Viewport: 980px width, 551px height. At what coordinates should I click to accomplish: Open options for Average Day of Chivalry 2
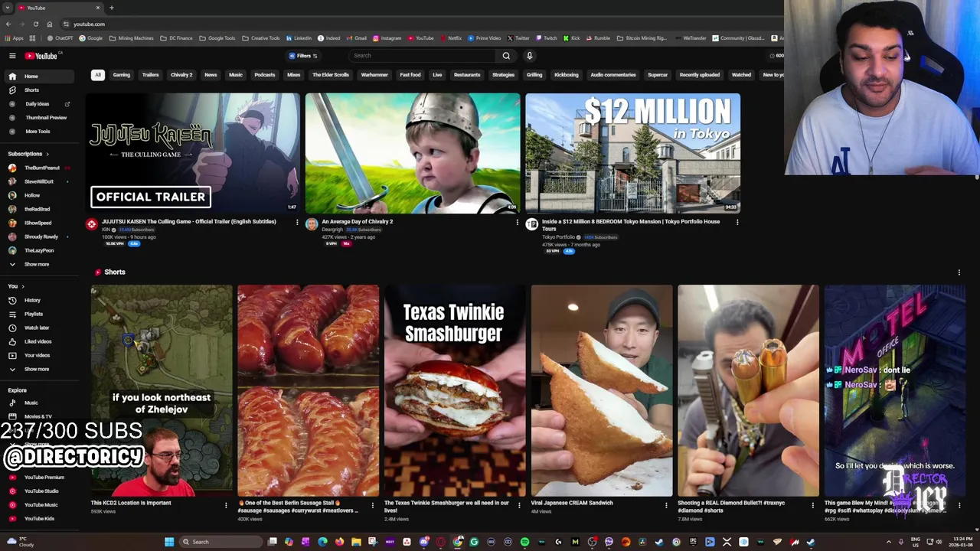[517, 223]
